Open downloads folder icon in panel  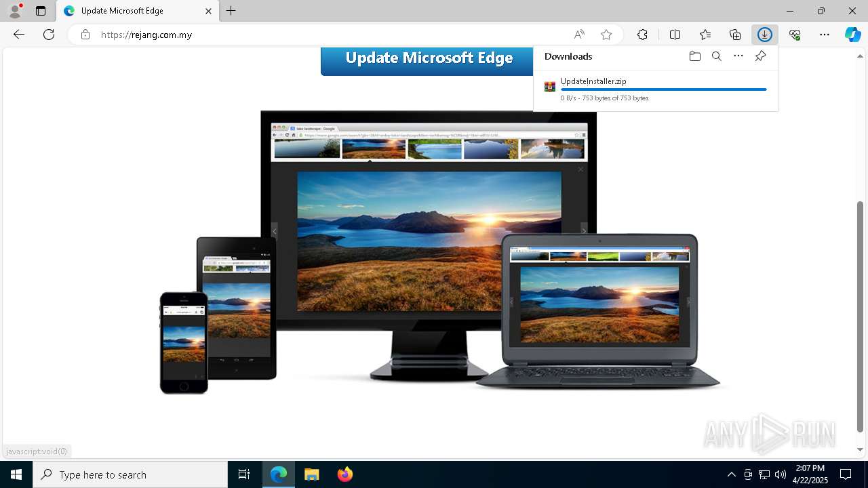point(695,56)
